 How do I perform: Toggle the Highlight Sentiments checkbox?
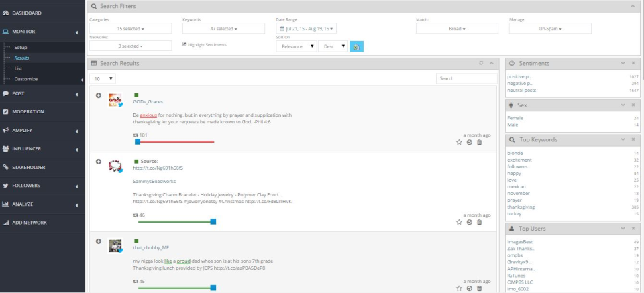(x=185, y=44)
